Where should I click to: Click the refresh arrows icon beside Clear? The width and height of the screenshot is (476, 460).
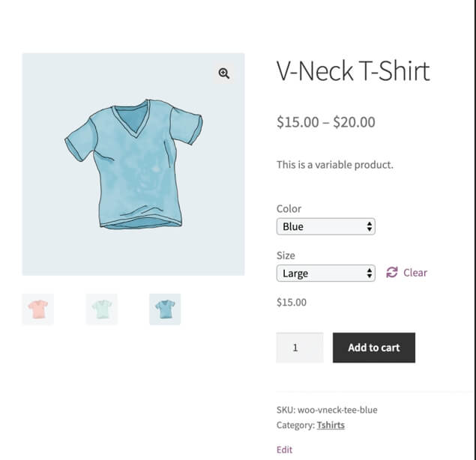391,272
